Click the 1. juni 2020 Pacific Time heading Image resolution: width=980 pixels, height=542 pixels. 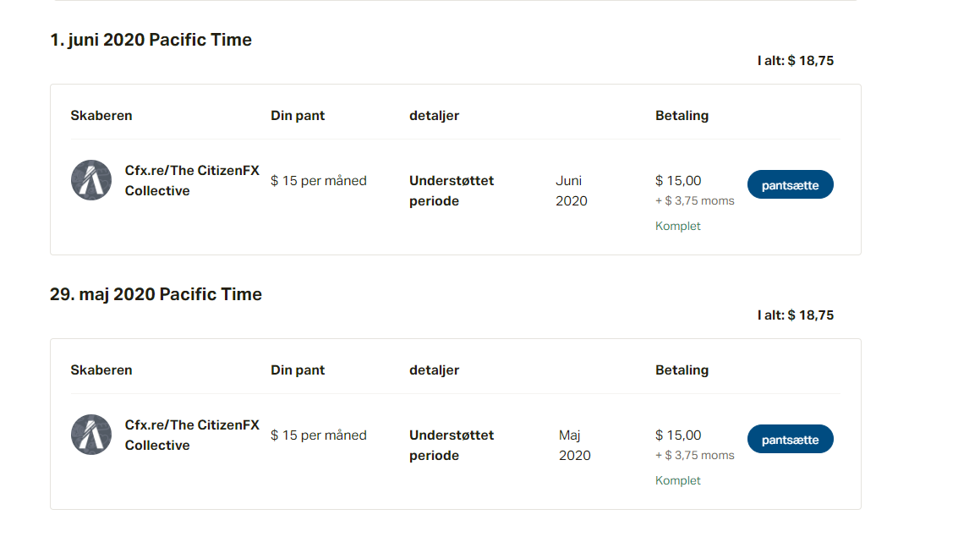coord(151,40)
